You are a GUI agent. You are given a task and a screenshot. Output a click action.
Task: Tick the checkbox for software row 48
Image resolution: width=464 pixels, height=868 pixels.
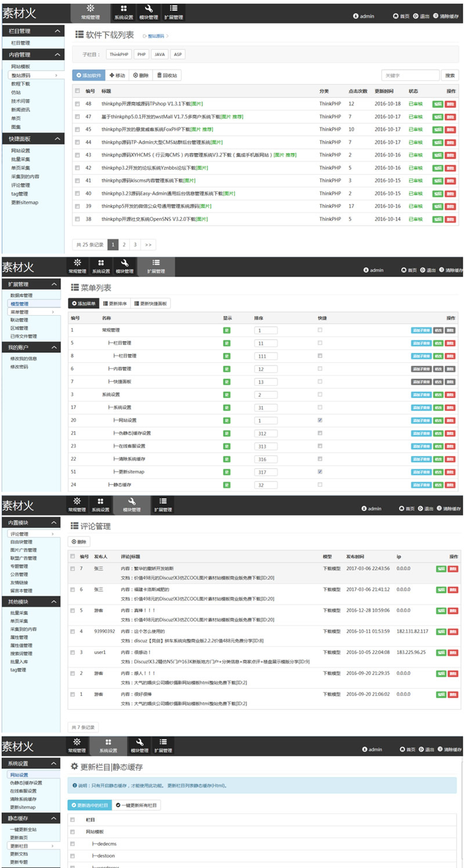coord(77,104)
